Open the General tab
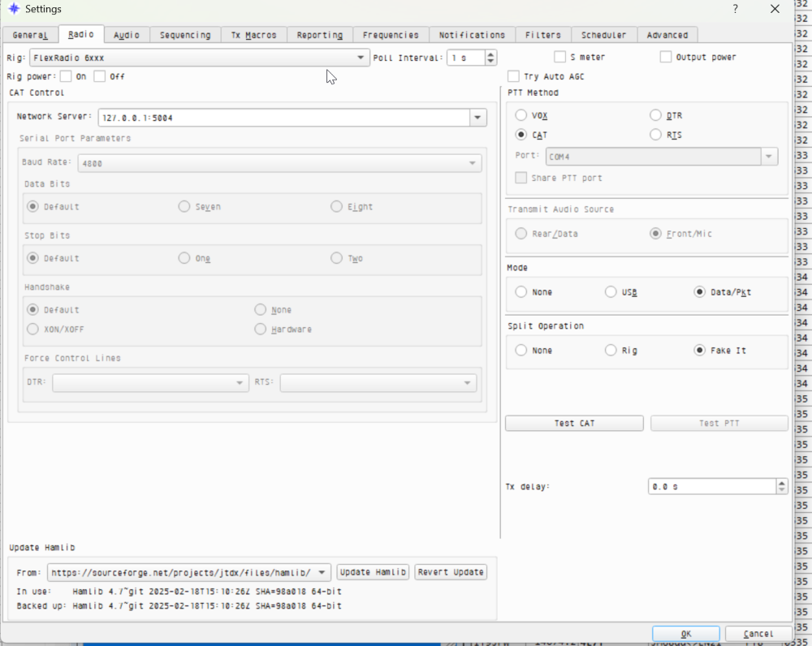The image size is (812, 646). (30, 35)
